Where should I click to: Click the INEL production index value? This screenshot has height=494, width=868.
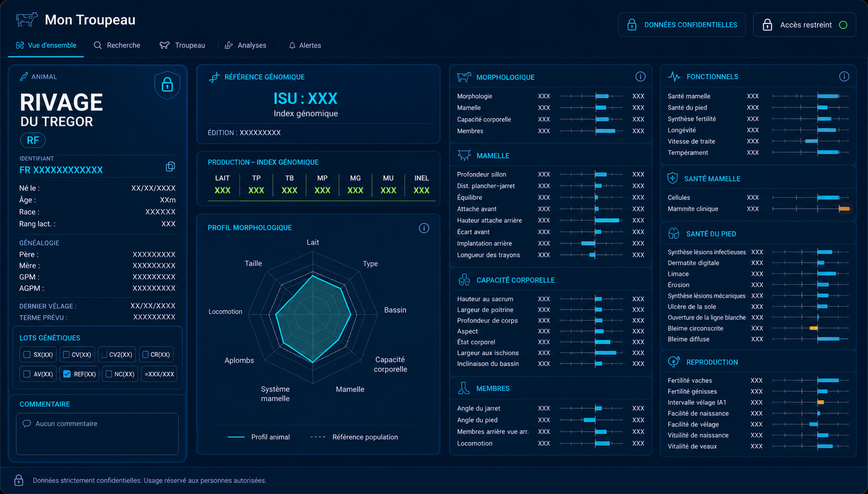point(421,191)
